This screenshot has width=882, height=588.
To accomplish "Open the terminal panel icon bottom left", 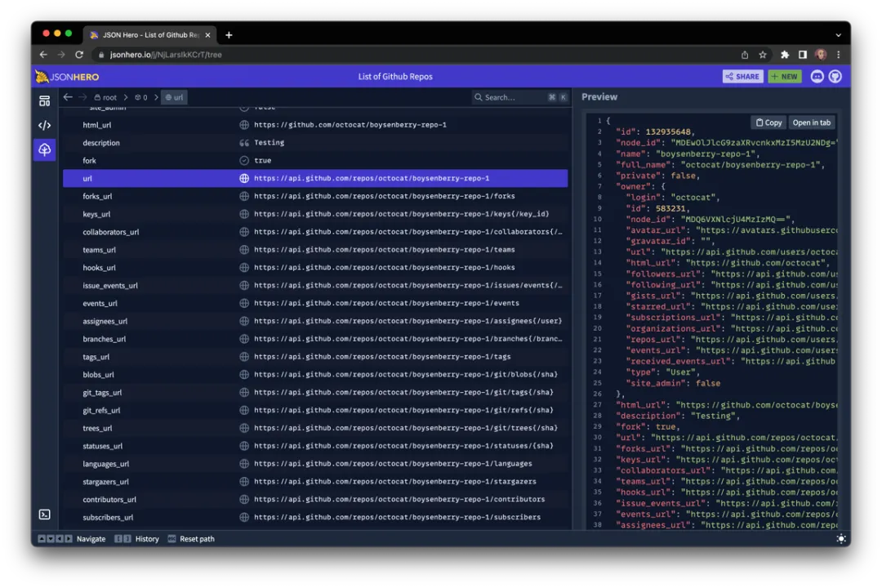I will tap(44, 514).
